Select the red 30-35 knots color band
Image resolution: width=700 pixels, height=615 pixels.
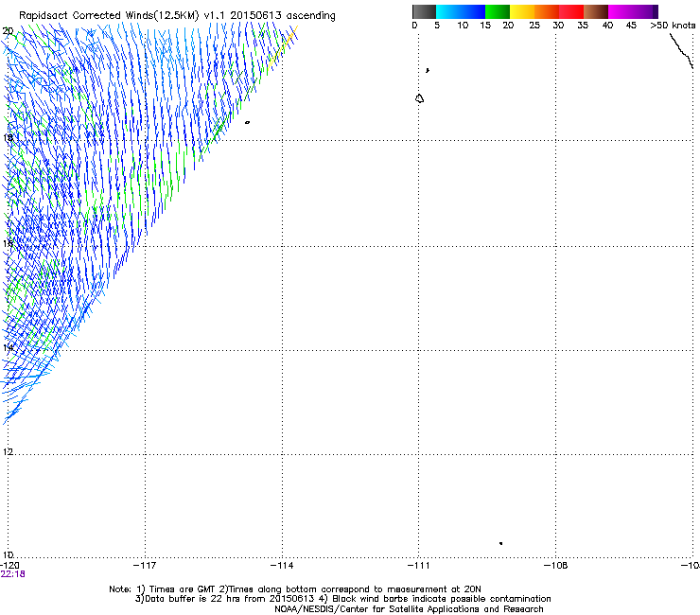(x=571, y=11)
